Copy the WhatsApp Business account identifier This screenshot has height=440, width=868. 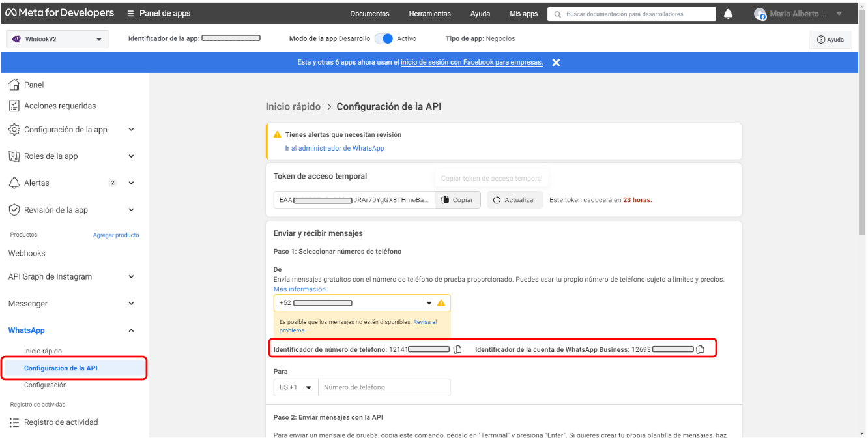[x=700, y=349]
